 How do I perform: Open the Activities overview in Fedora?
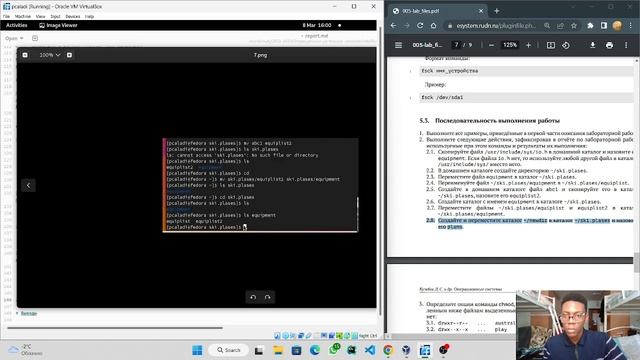(17, 25)
